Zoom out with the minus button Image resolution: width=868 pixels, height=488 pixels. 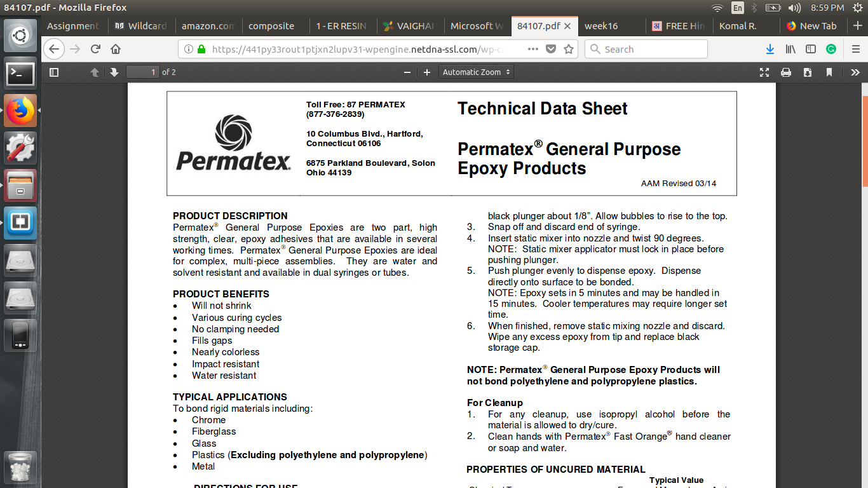coord(407,72)
